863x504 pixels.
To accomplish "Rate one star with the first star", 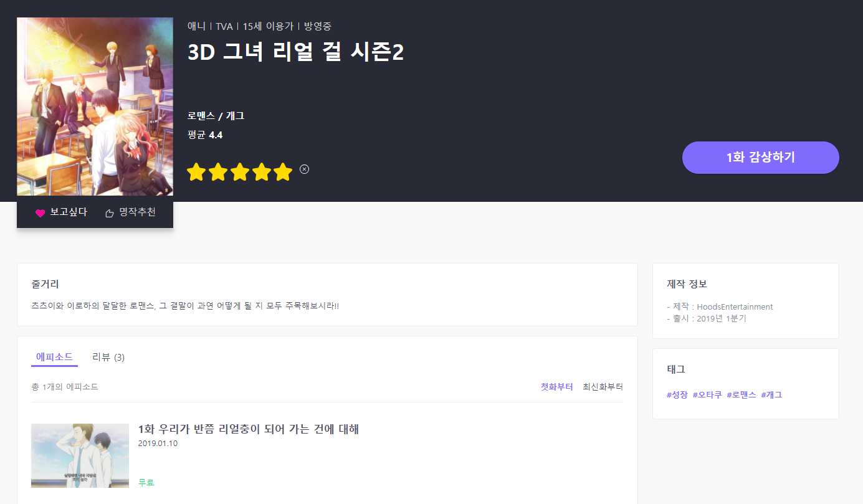I will tap(196, 171).
